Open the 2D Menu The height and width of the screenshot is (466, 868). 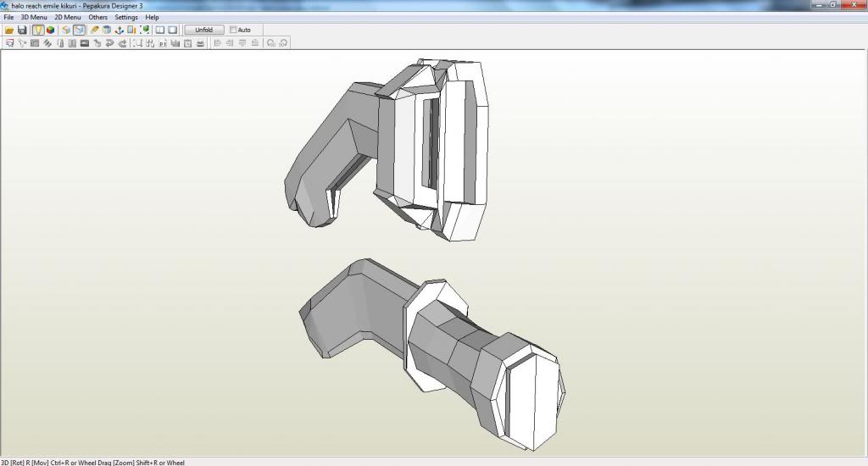[68, 17]
